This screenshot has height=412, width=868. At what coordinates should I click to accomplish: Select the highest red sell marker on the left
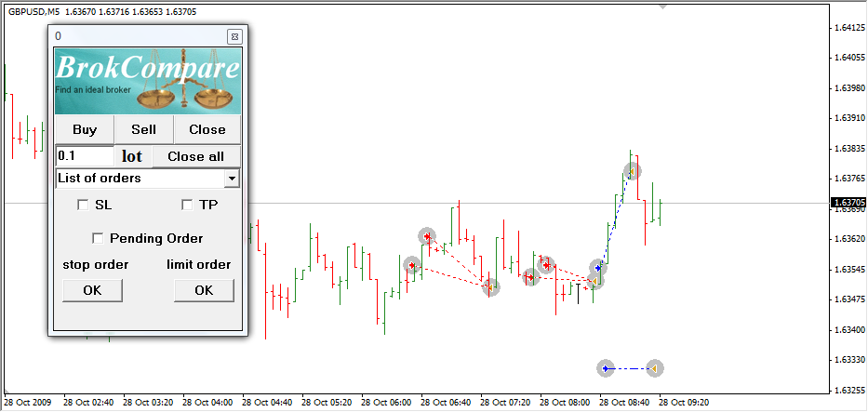pos(427,236)
